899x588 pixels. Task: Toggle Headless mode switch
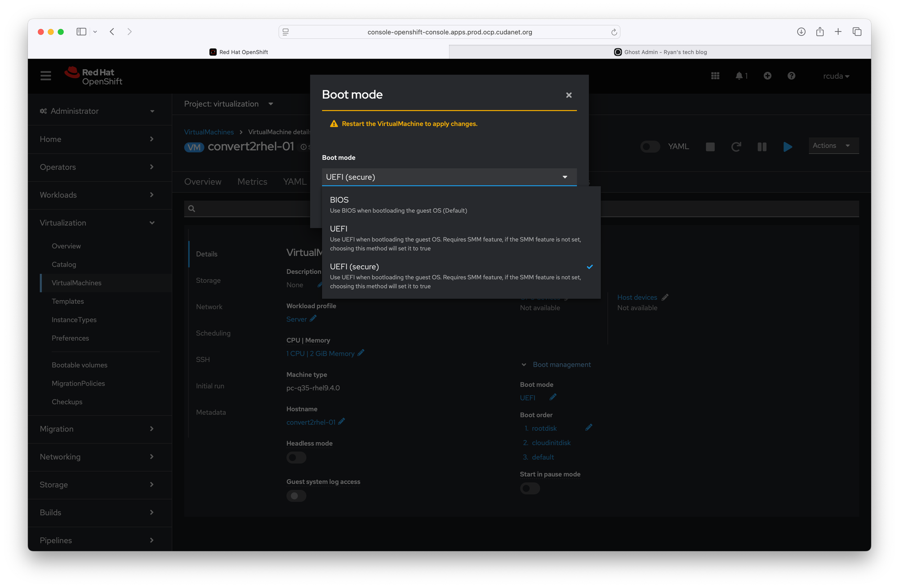click(x=296, y=458)
